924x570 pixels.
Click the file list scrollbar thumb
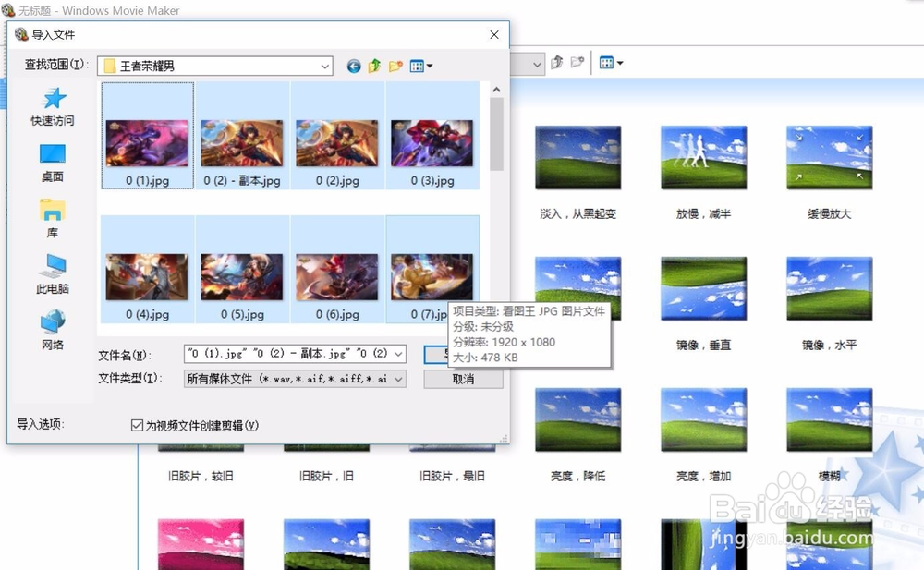(x=496, y=134)
